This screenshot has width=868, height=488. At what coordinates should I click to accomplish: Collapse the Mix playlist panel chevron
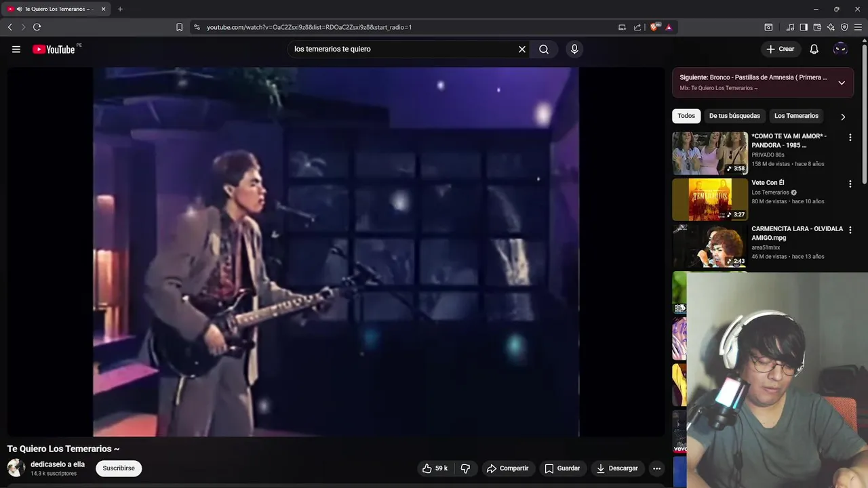[842, 83]
